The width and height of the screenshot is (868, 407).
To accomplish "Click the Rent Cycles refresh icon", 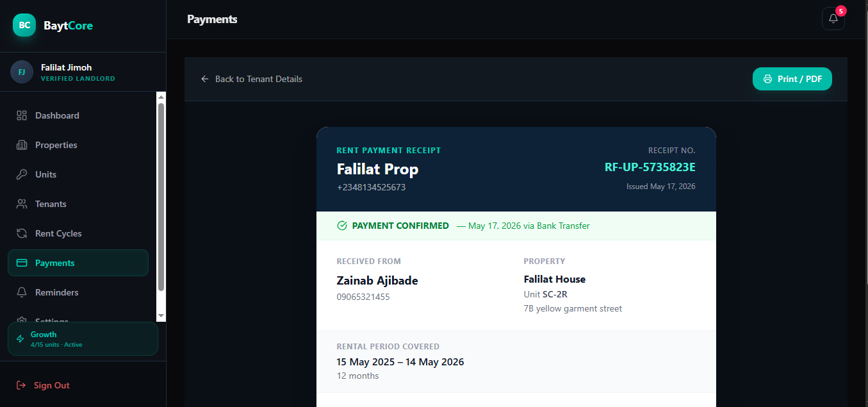I will point(22,233).
